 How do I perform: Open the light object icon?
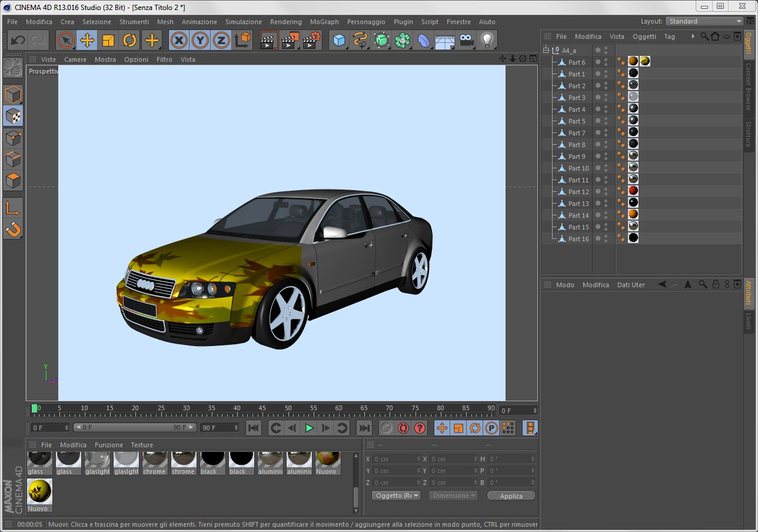pos(487,41)
